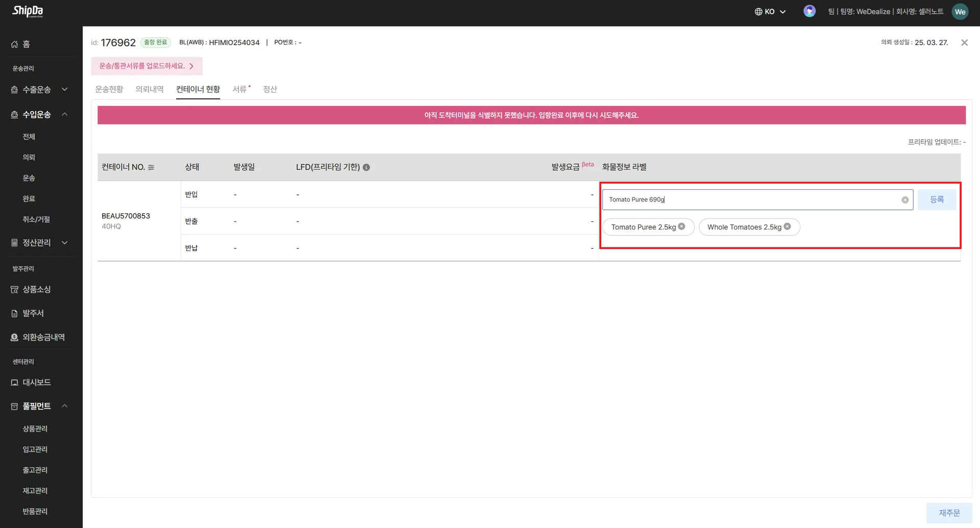Clear the cargo label input text
Screen dimensions: 980x528
(x=904, y=200)
